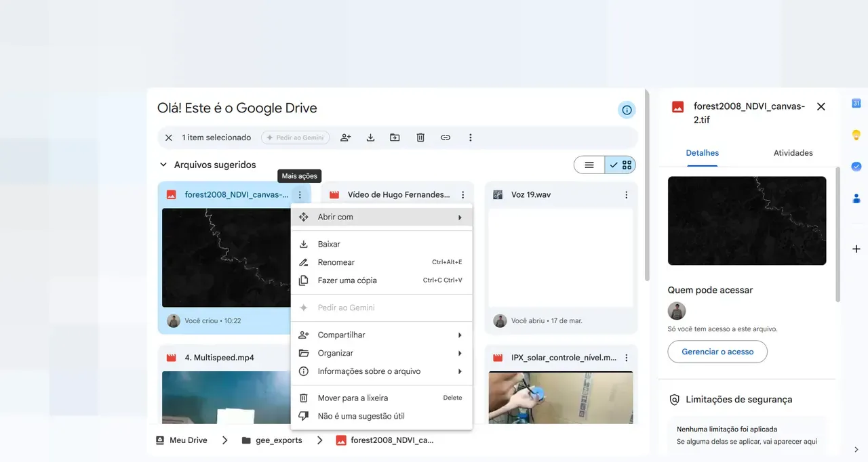Click red image icon in details panel header
868x462 pixels.
click(x=677, y=106)
